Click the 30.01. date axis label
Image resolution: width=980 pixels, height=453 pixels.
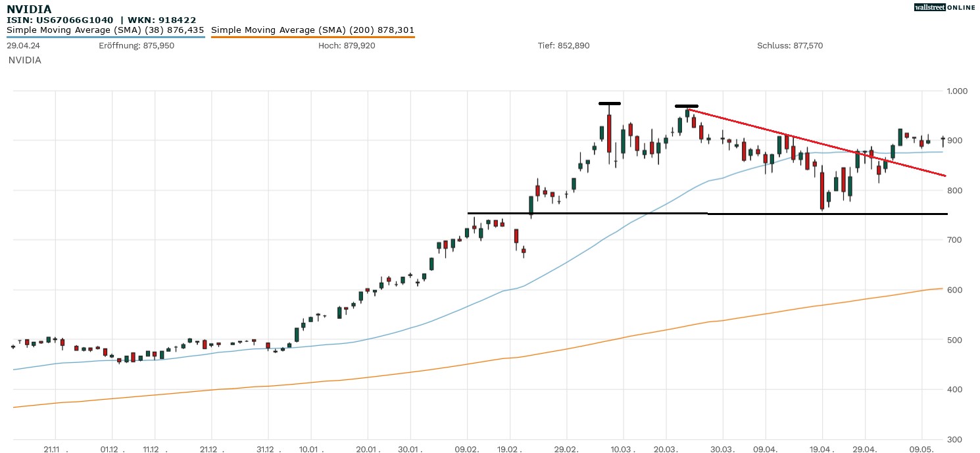410,449
